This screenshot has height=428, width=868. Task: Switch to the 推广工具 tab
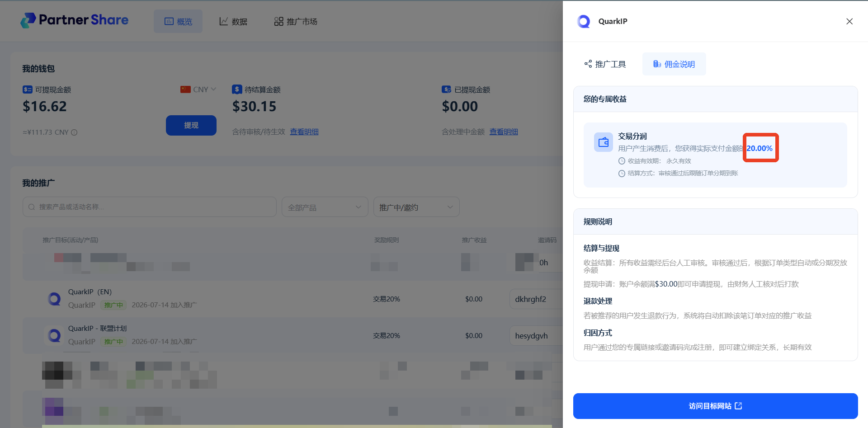(605, 64)
